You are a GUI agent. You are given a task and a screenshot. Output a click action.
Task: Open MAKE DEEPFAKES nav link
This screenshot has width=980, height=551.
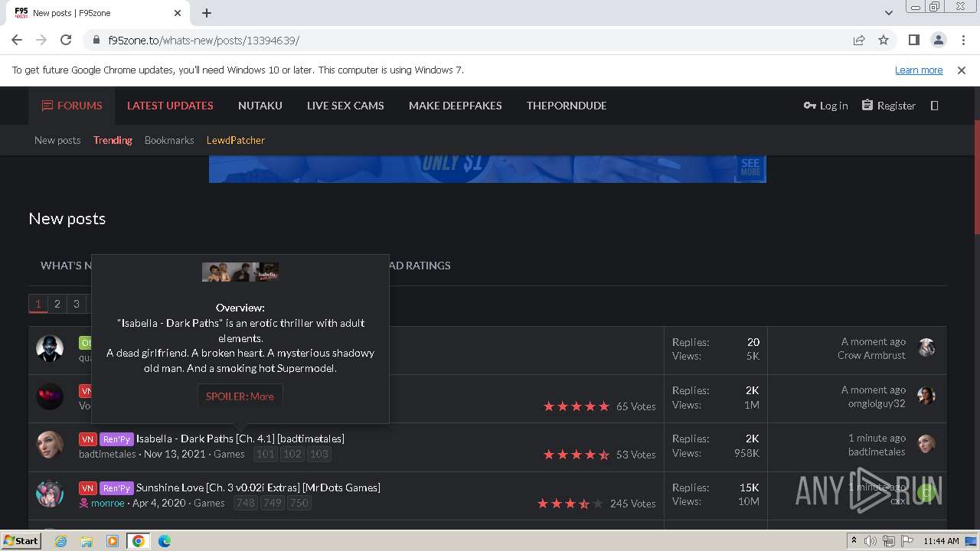click(x=456, y=106)
